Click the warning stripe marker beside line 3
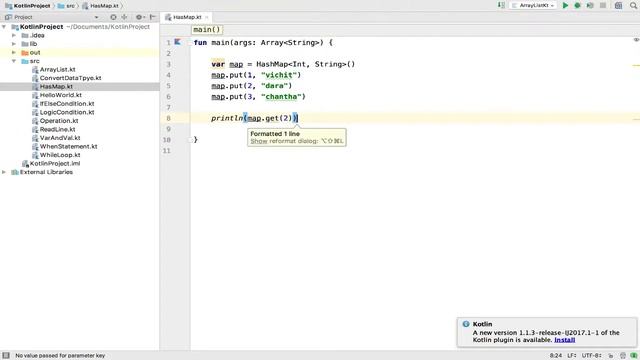 pos(636,65)
